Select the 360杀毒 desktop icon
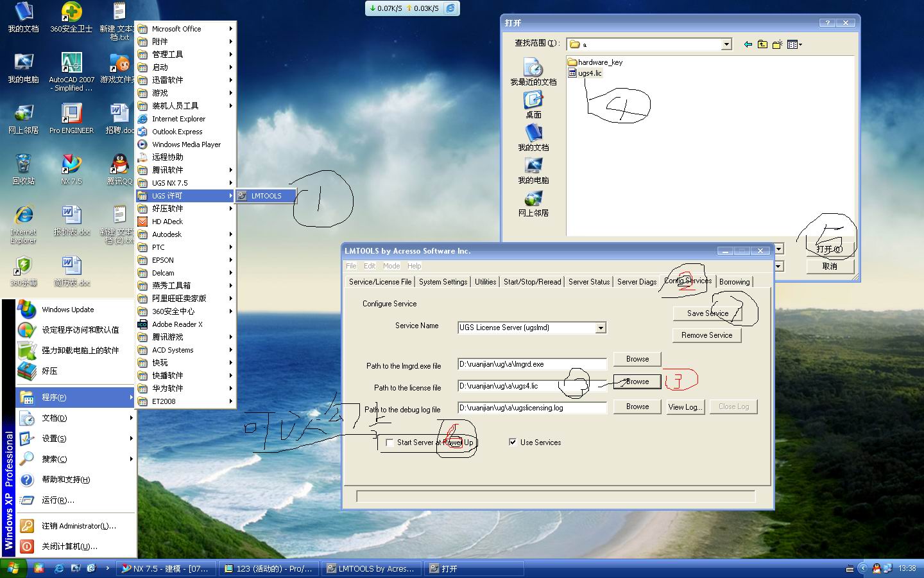The image size is (924, 578). tap(23, 271)
